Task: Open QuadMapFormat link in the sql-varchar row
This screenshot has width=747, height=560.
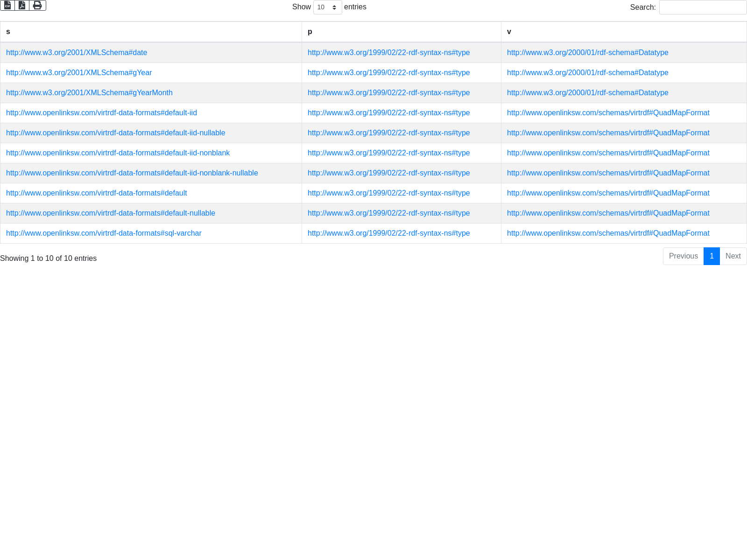Action: [x=608, y=233]
